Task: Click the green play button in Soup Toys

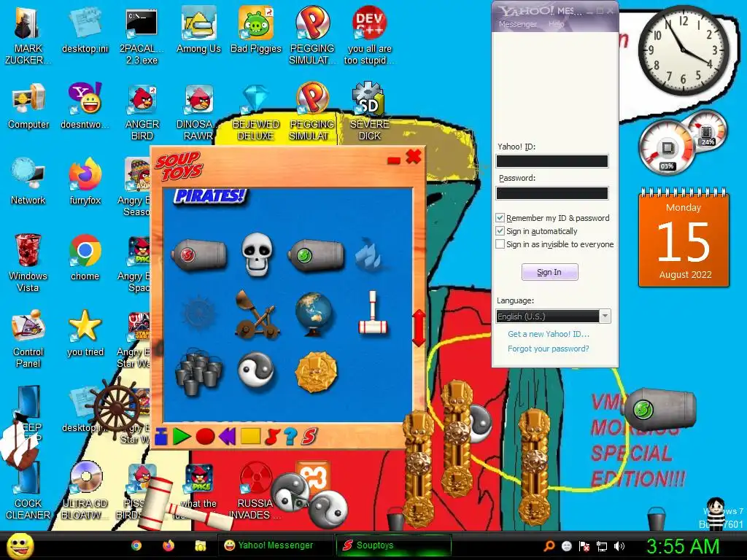Action: coord(181,436)
